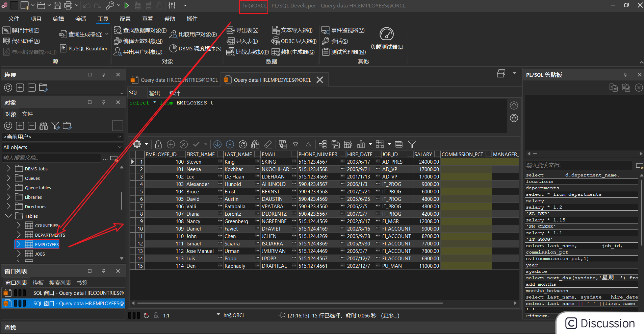Click the funnel query-by-example icon in grid toolbar
This screenshot has width=644, height=334.
[x=412, y=144]
